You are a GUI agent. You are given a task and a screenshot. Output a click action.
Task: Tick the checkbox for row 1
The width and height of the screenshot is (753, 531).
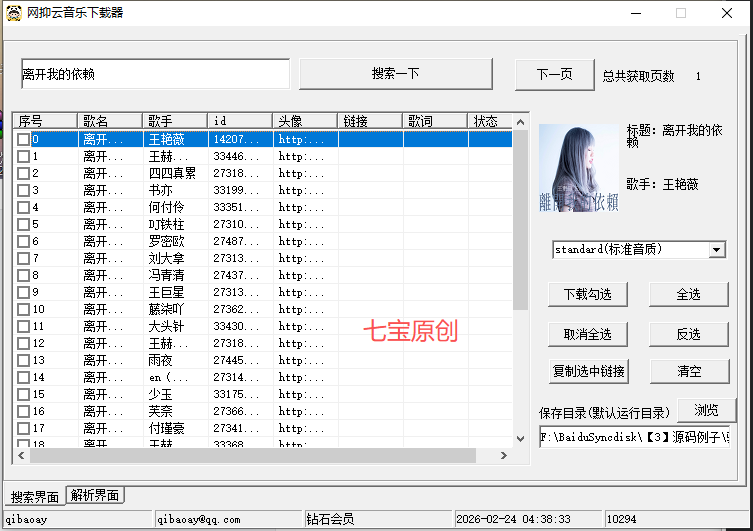pyautogui.click(x=23, y=157)
